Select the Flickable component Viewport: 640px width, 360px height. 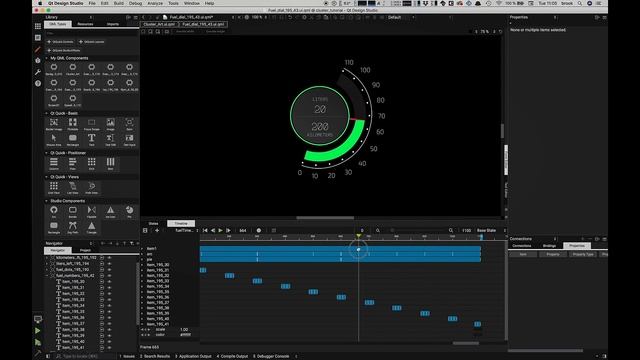coord(73,124)
